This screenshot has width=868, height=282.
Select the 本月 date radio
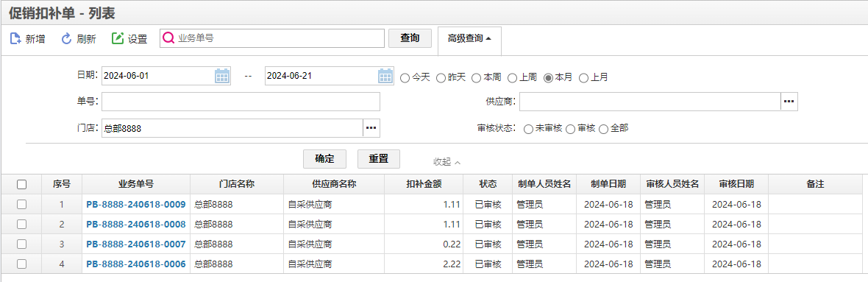tap(548, 77)
